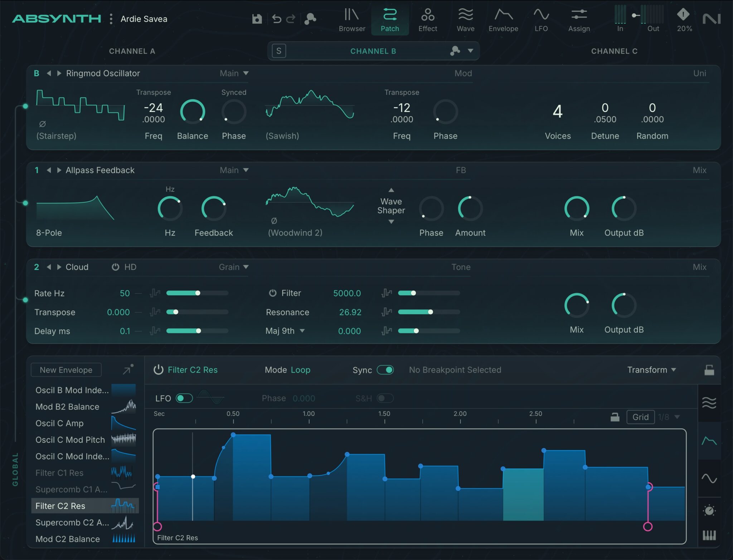Image resolution: width=733 pixels, height=560 pixels.
Task: Click the mutate icon in the Channel B header
Action: click(455, 51)
